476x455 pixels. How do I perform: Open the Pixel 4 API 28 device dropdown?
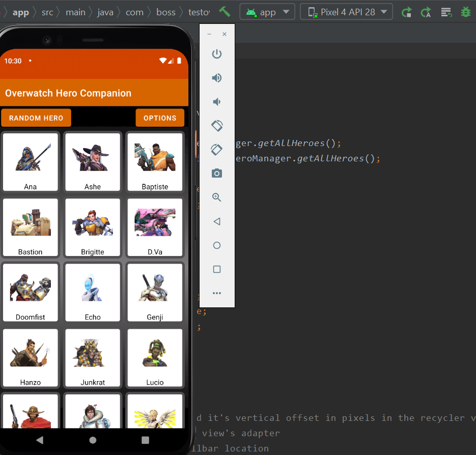346,12
